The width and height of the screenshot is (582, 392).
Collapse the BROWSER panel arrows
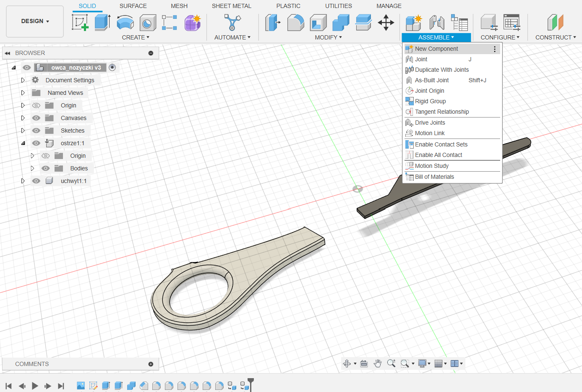pos(8,53)
